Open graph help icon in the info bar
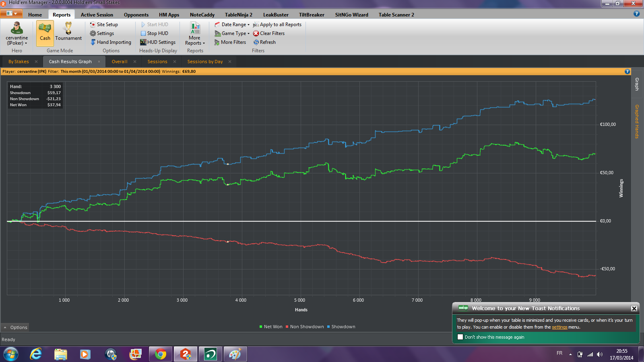 [627, 72]
